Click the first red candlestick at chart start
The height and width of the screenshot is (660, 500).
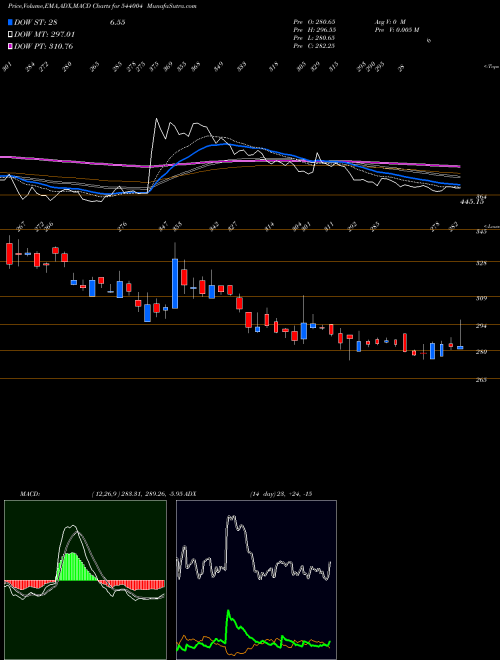tap(9, 254)
